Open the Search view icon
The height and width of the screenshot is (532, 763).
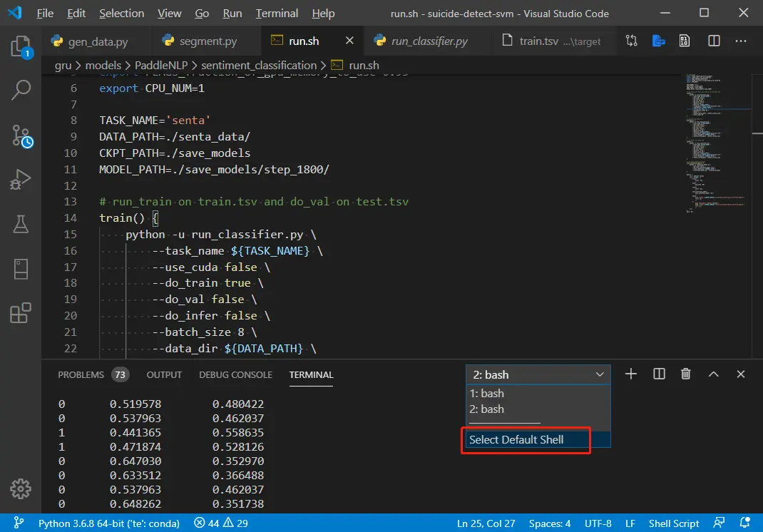(x=21, y=90)
